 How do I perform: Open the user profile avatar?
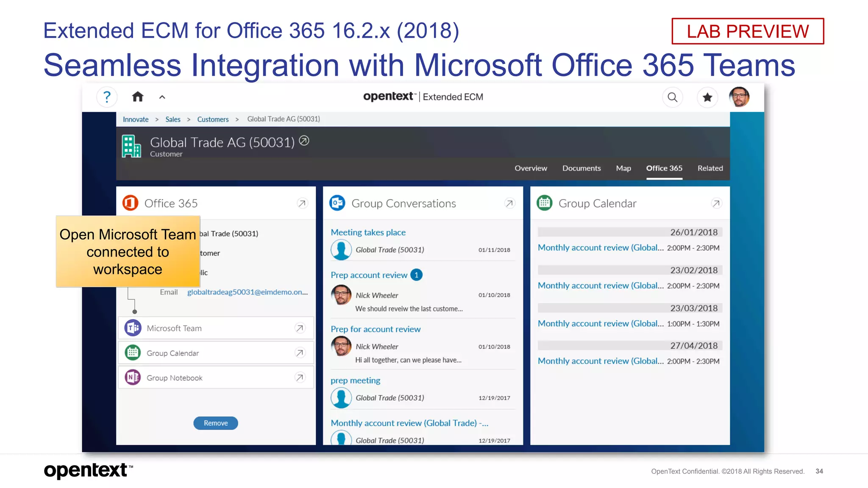[740, 97]
